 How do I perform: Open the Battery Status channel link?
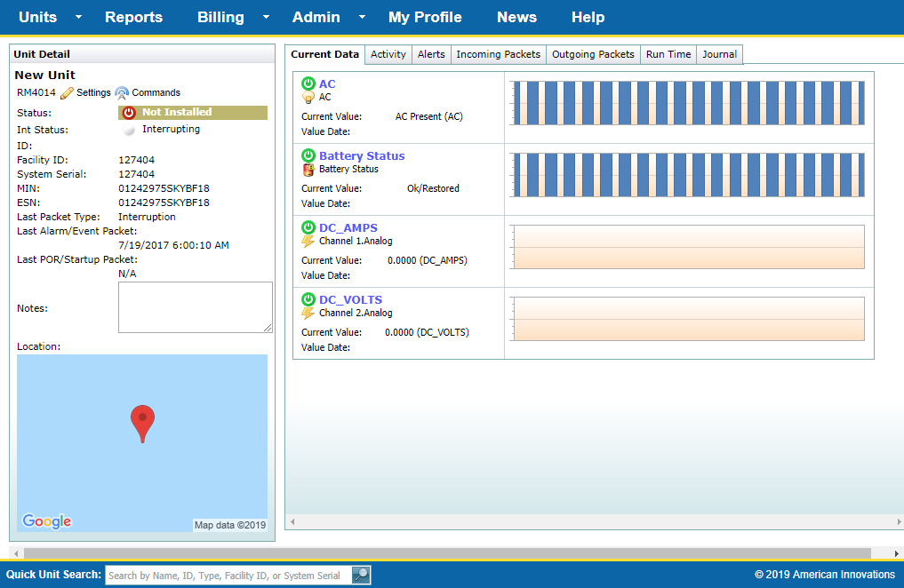click(362, 155)
